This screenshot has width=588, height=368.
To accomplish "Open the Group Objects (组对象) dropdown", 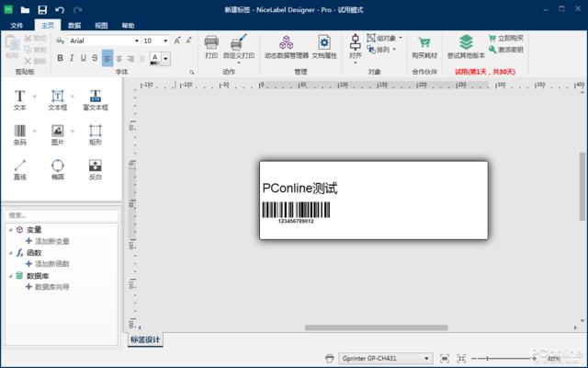I will coord(385,38).
